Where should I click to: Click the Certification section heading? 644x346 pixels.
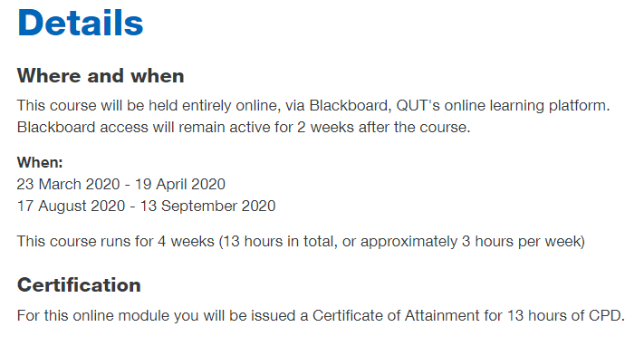[79, 285]
